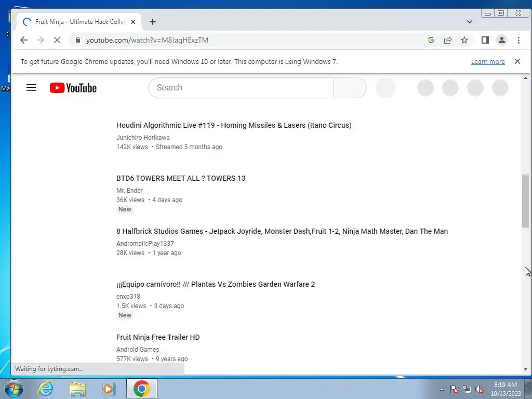Screen dimensions: 532x399
Task: Stop page loading with X button
Action: click(57, 40)
